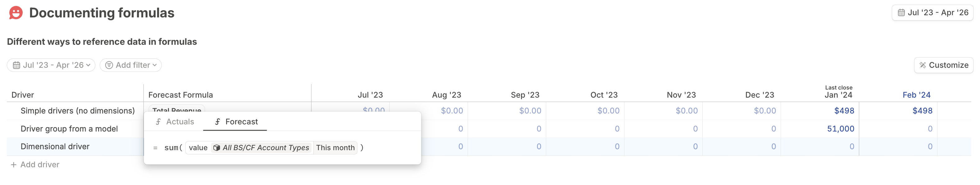Select the Forecast formula tab
The image size is (980, 185).
click(x=235, y=122)
